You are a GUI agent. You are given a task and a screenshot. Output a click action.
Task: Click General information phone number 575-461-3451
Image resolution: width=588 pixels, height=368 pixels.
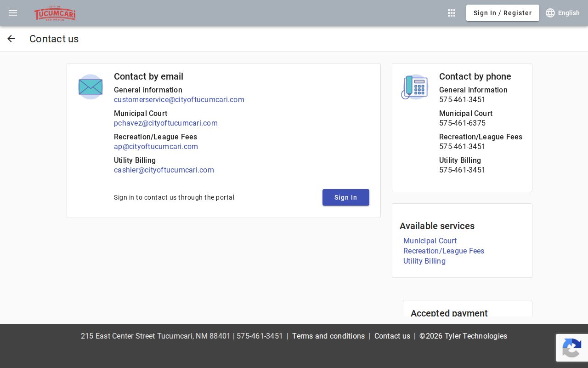[x=462, y=100]
